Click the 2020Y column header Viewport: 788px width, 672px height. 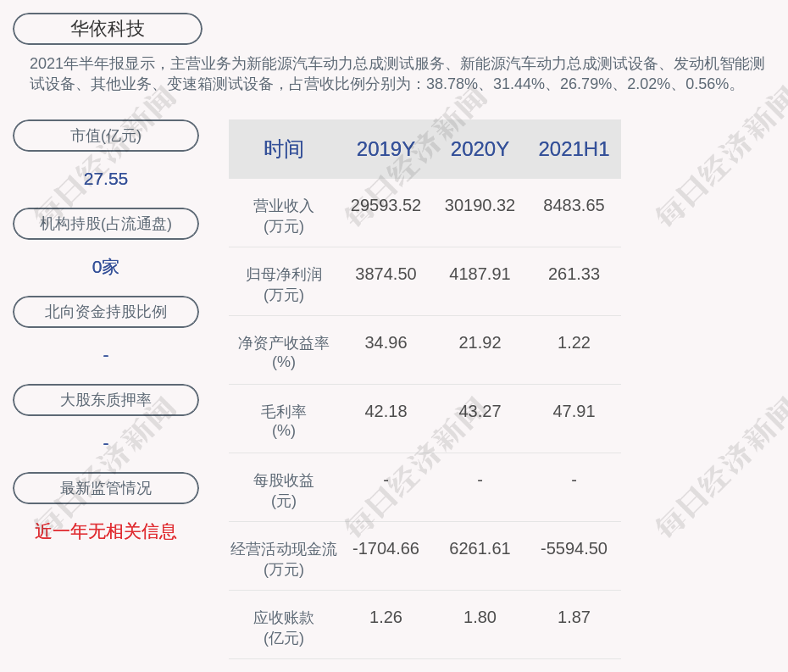(480, 149)
